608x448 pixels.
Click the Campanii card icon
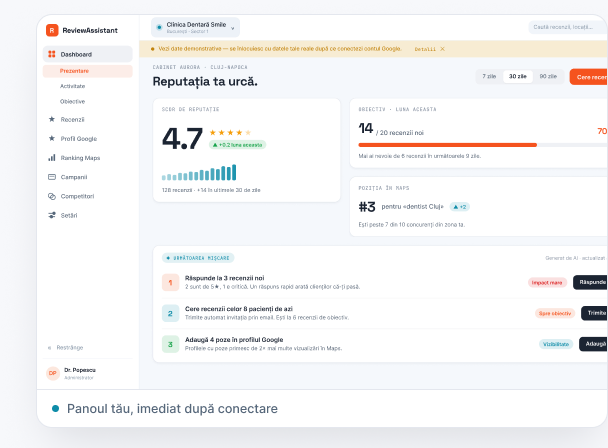click(x=52, y=177)
